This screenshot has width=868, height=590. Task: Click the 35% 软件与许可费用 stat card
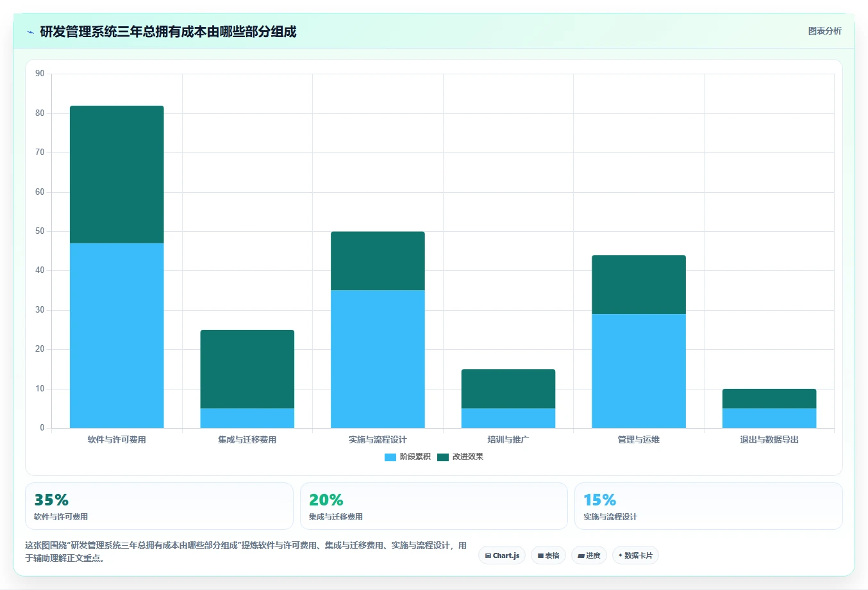pos(159,506)
